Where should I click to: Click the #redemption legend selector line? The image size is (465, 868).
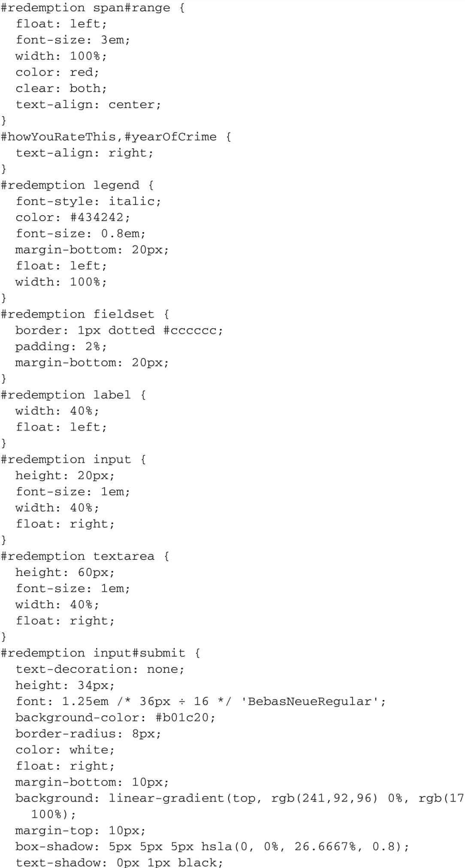pos(77,185)
